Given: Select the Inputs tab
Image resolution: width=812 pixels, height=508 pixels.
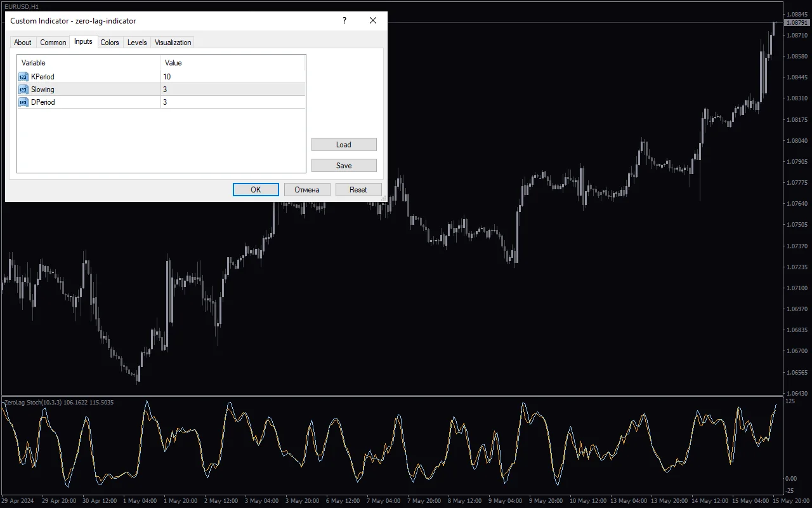Looking at the screenshot, I should (83, 42).
